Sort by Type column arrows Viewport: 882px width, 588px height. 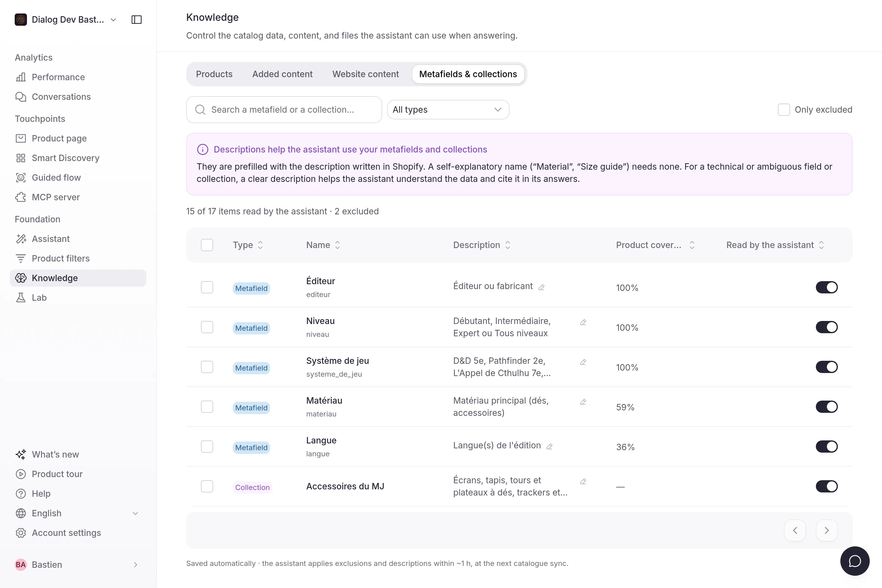click(260, 245)
